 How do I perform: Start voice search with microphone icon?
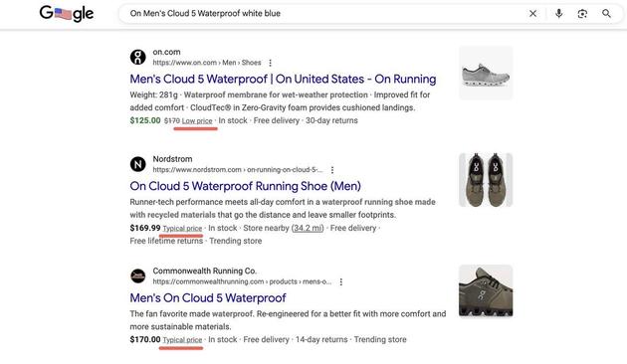(559, 14)
